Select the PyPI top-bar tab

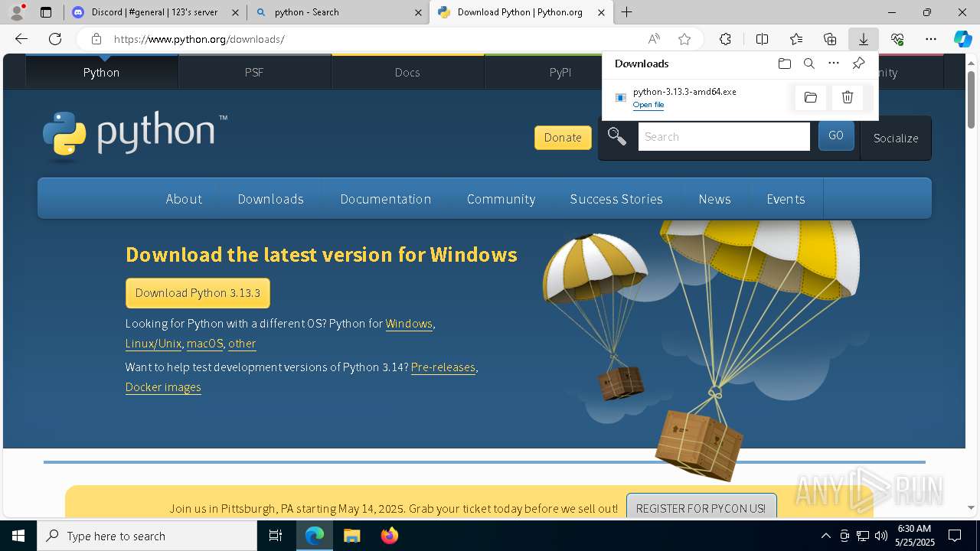pos(560,72)
